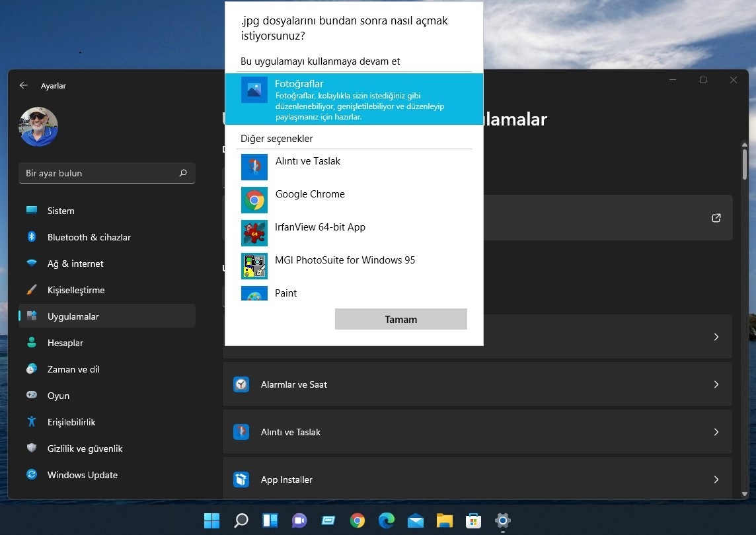Click App Installer row text
This screenshot has height=535, width=756.
click(x=286, y=480)
